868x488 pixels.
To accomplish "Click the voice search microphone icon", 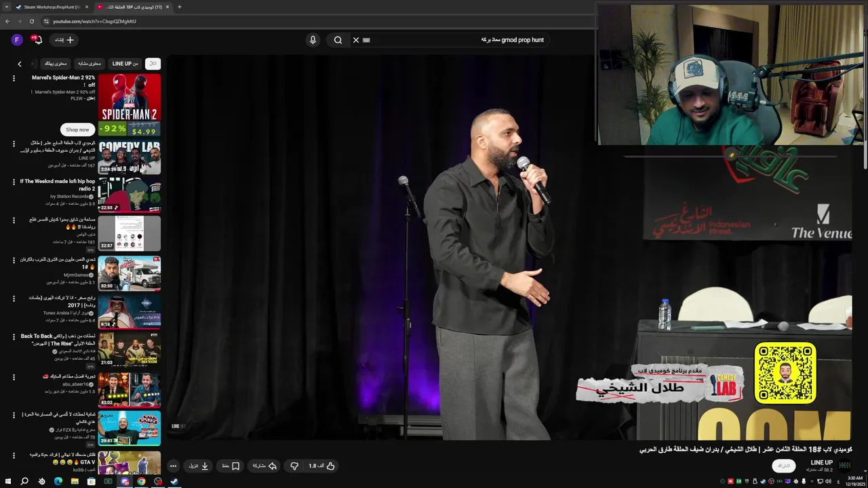I will tap(313, 40).
